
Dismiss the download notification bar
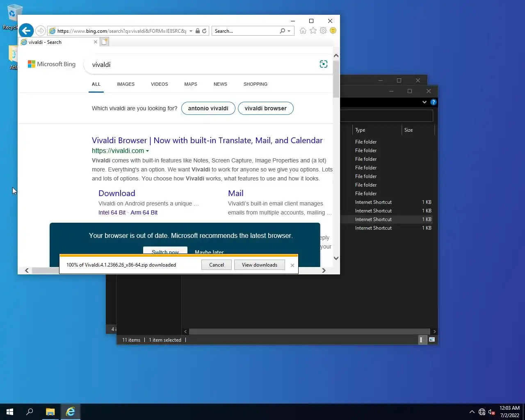click(292, 265)
